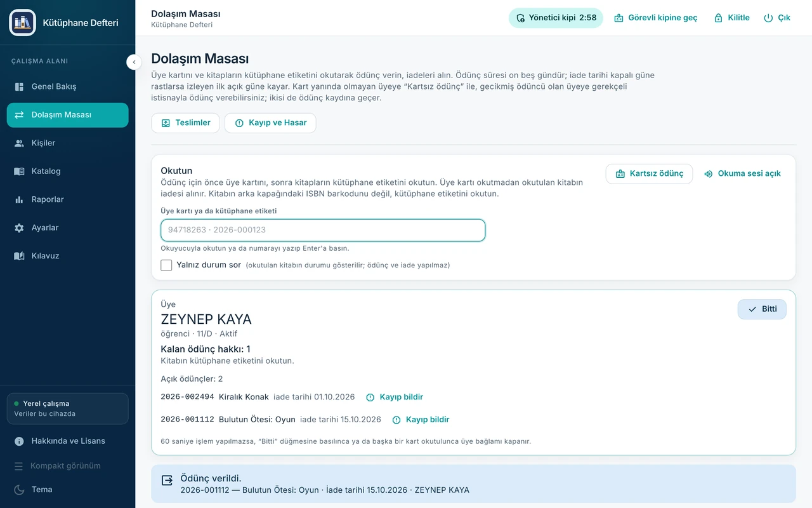Click the Raporlar bar chart icon

[19, 199]
